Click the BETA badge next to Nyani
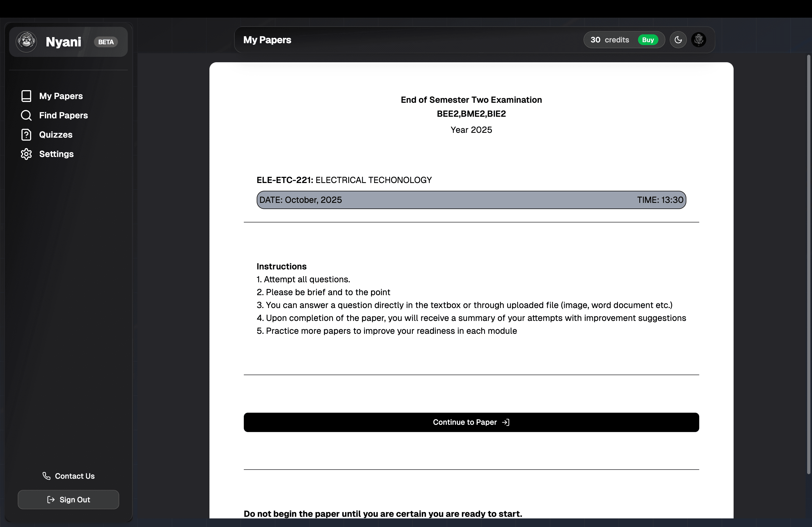 [106, 42]
